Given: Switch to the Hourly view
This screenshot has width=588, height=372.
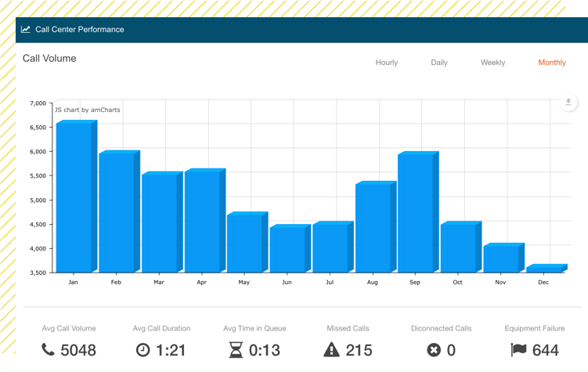Looking at the screenshot, I should pos(387,63).
